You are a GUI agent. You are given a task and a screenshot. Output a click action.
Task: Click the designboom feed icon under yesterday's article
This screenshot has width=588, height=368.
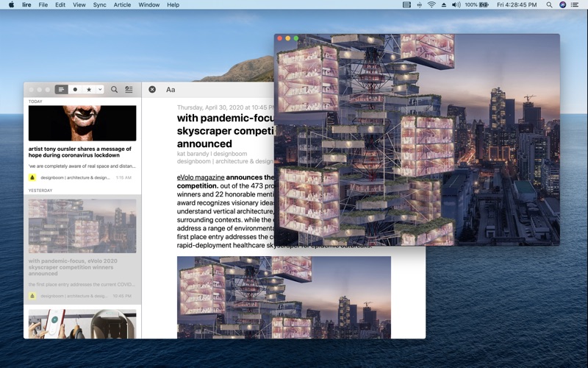[32, 296]
